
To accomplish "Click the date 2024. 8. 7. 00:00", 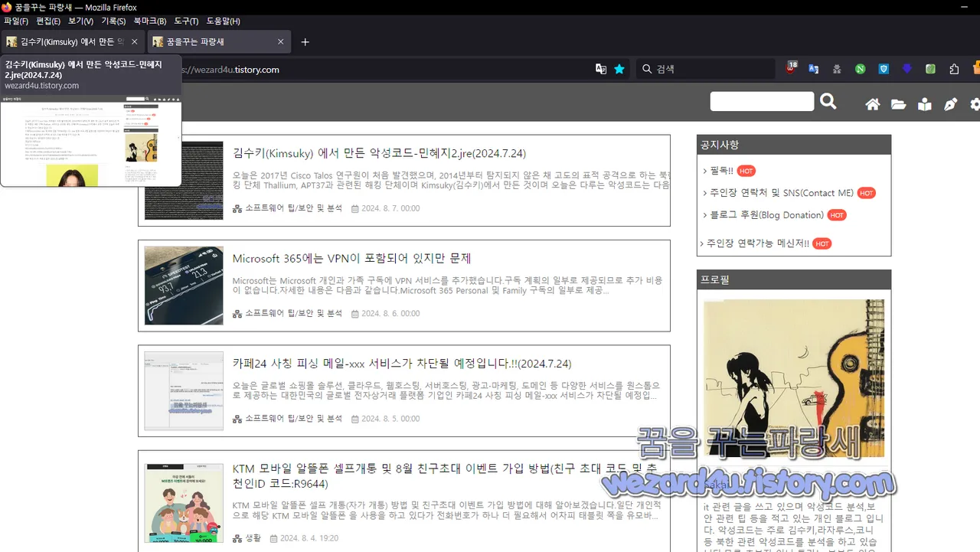I will [390, 208].
